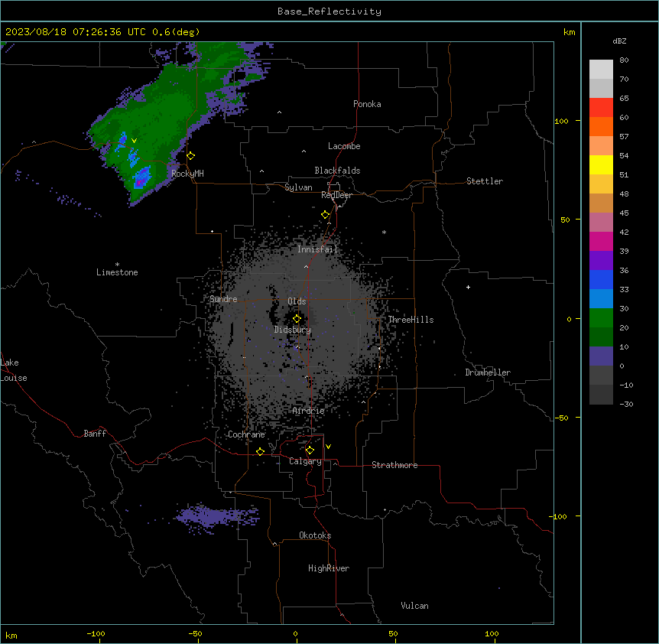Click the Okotoks city label
The height and width of the screenshot is (644, 659).
click(315, 535)
